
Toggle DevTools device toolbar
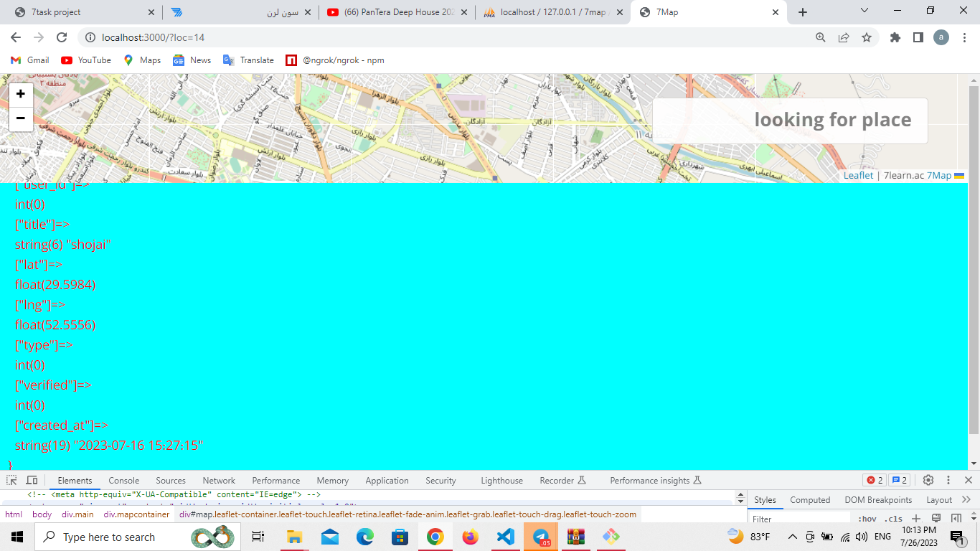point(32,481)
